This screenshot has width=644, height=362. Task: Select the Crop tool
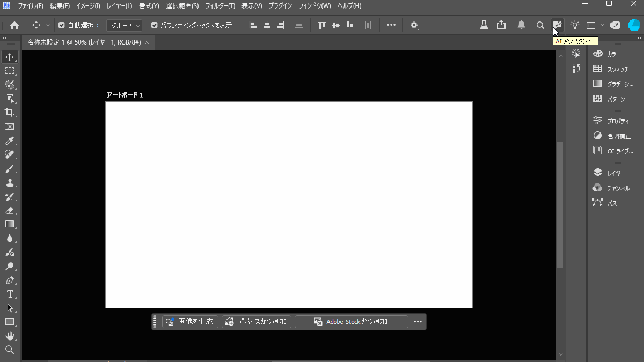click(10, 113)
